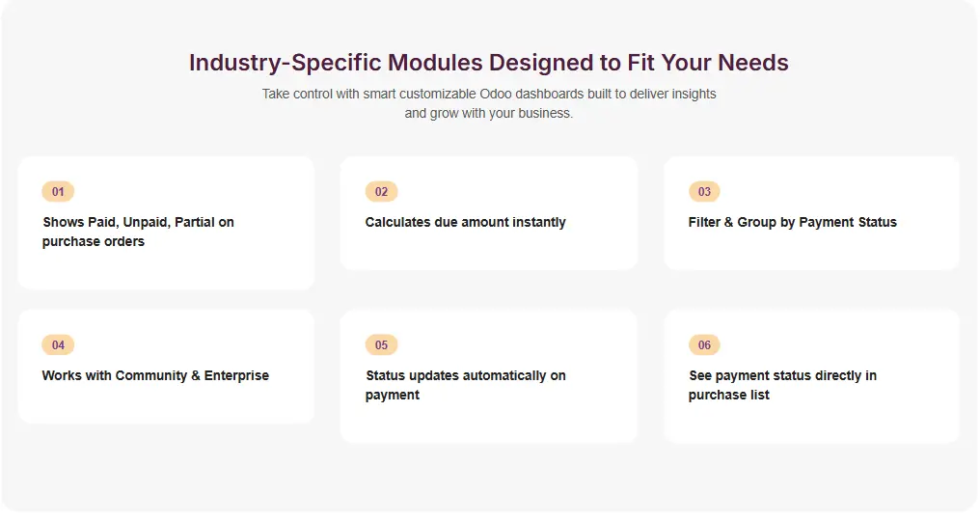This screenshot has width=980, height=521.
Task: Click the 01 number badge
Action: (58, 192)
